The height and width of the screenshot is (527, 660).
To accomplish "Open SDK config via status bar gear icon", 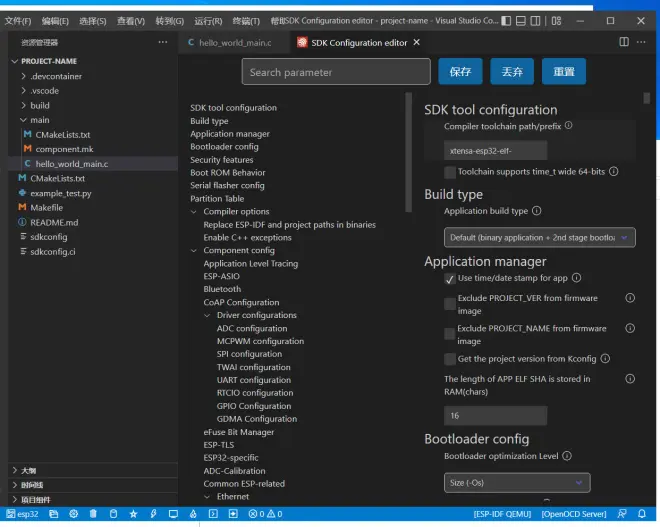I will click(74, 514).
